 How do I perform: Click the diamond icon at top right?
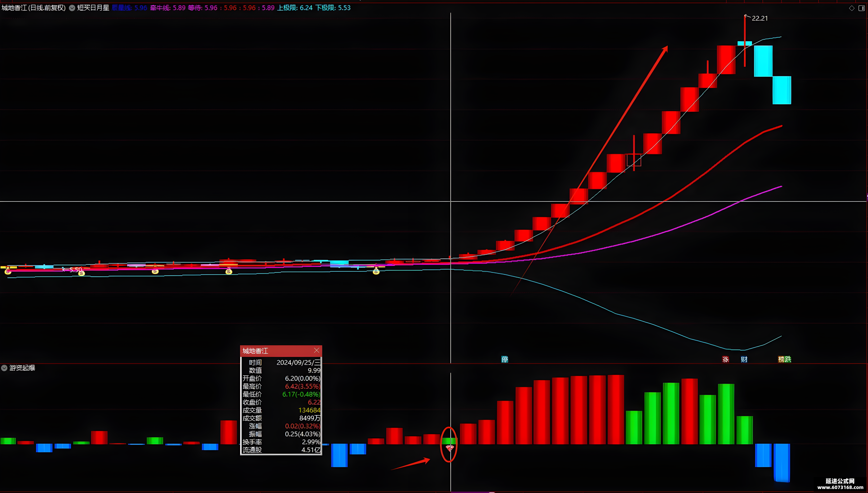point(852,8)
